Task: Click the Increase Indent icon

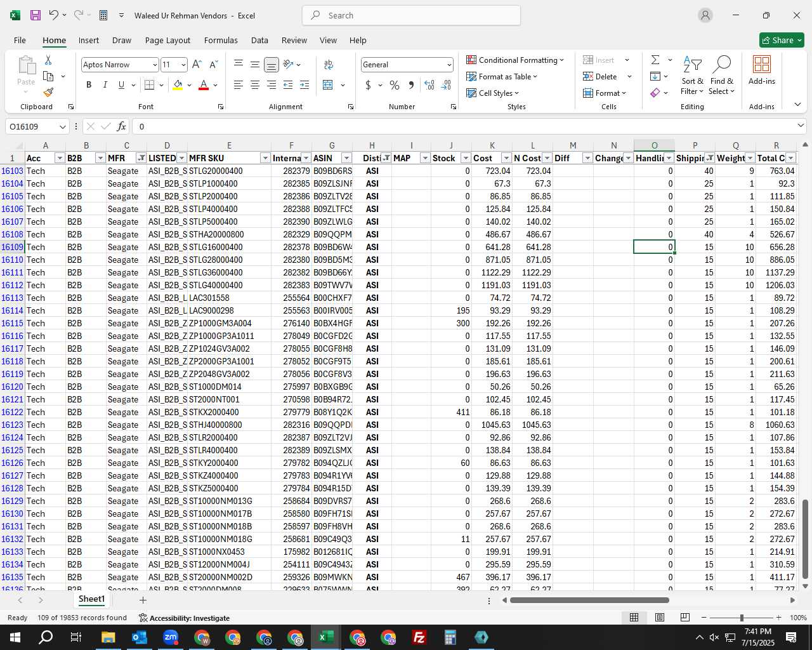Action: pos(304,84)
